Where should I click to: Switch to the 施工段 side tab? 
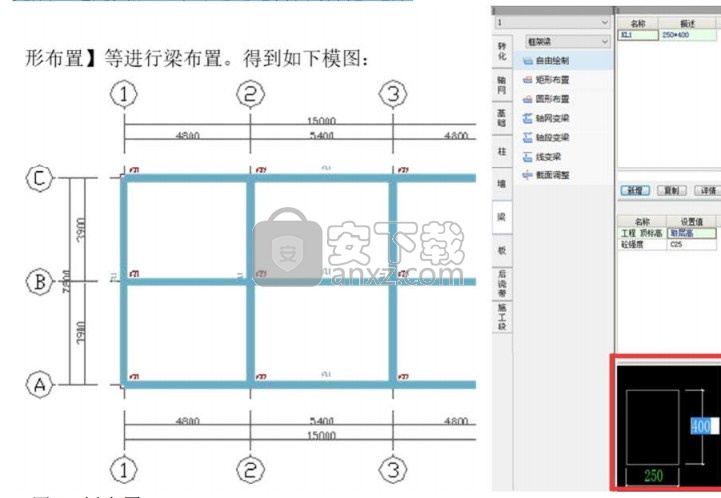click(x=502, y=316)
